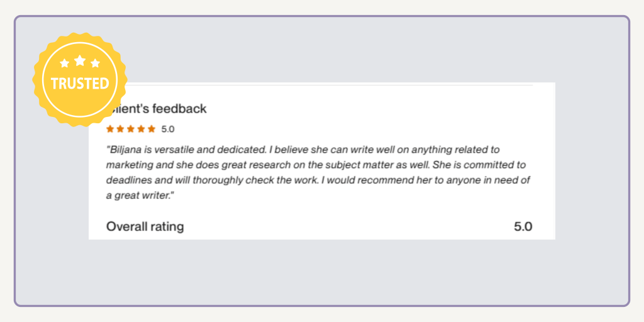644x322 pixels.
Task: Select the fourth orange rating star
Action: [x=141, y=129]
